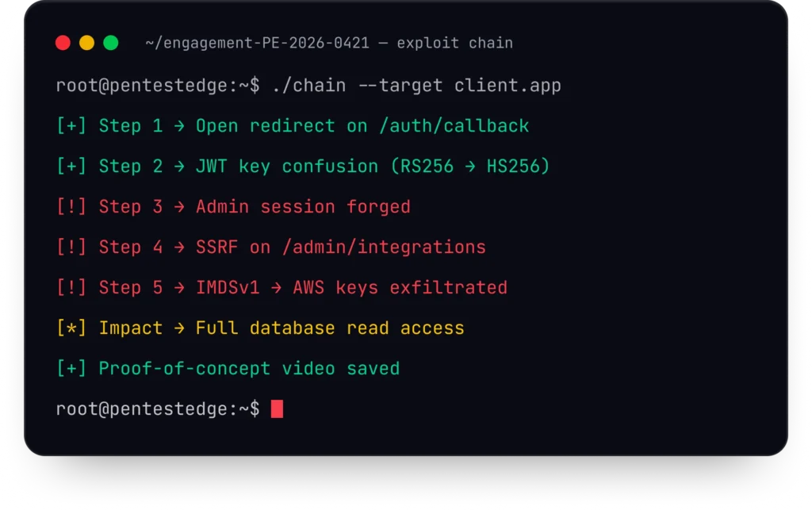Click 'Full database read access' text
Image resolution: width=812 pixels, height=510 pixels.
pos(330,328)
